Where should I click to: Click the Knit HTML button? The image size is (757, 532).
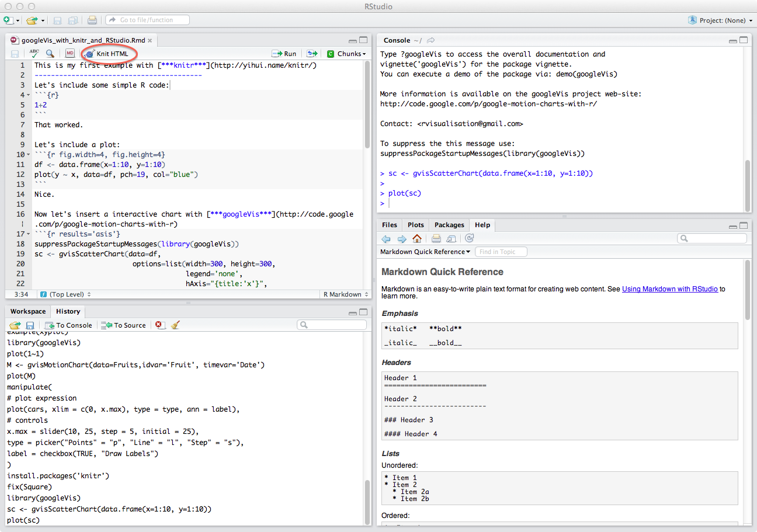[108, 54]
